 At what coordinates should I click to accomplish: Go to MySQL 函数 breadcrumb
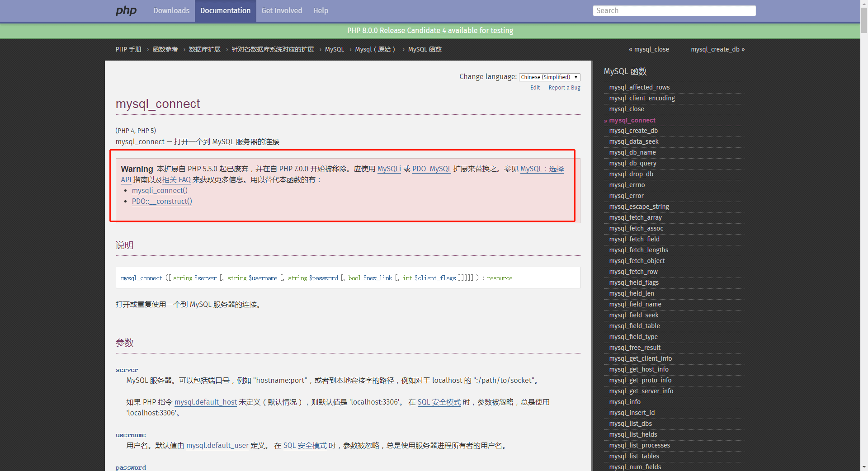(x=425, y=49)
